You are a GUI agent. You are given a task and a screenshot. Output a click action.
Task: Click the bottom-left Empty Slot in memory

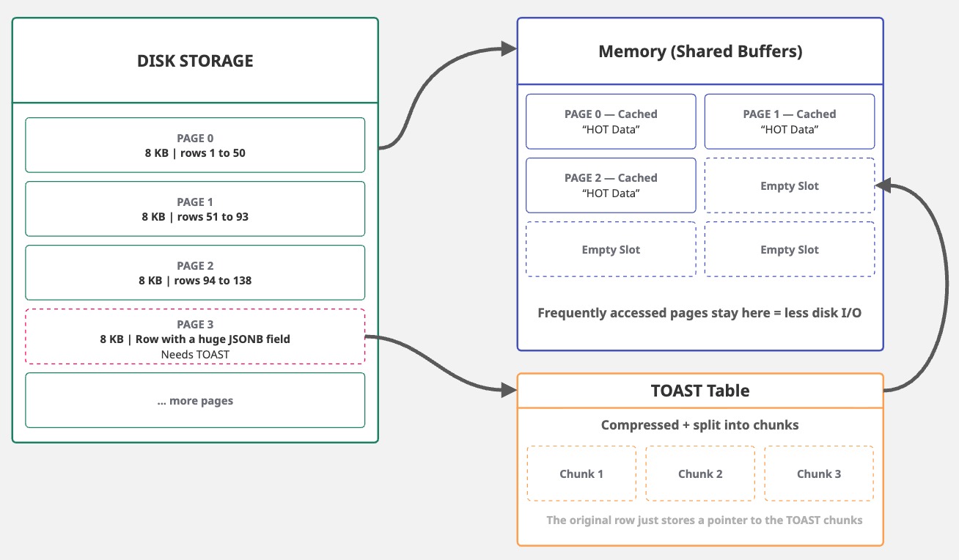pos(611,250)
